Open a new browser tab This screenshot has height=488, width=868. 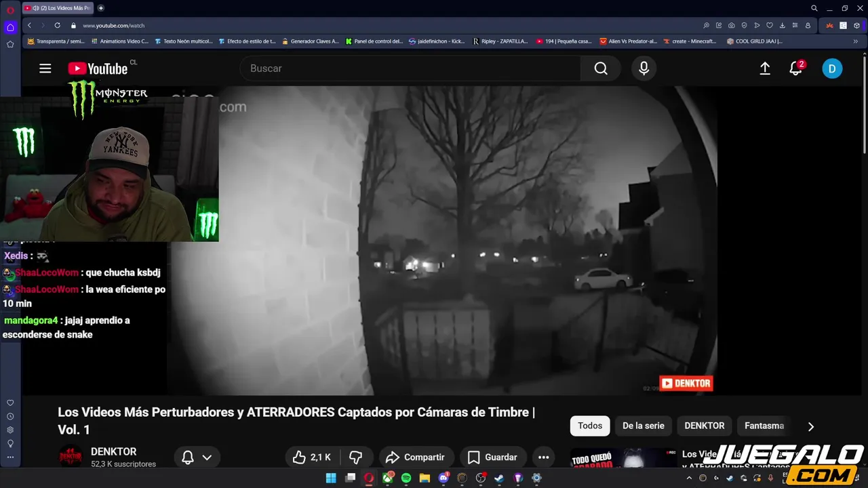pos(101,8)
